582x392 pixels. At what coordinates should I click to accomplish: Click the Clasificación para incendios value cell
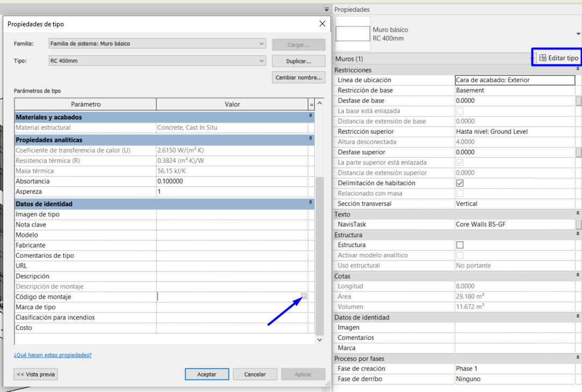pos(232,317)
